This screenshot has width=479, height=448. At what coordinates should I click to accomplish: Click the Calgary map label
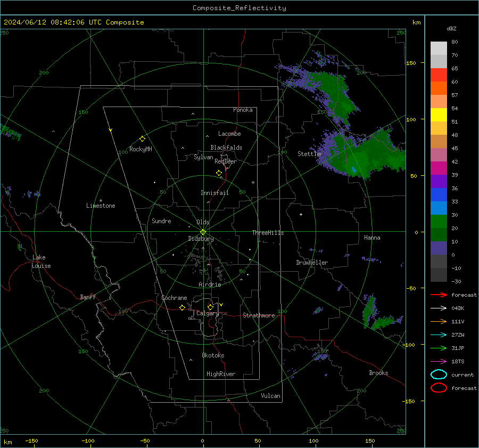point(208,313)
